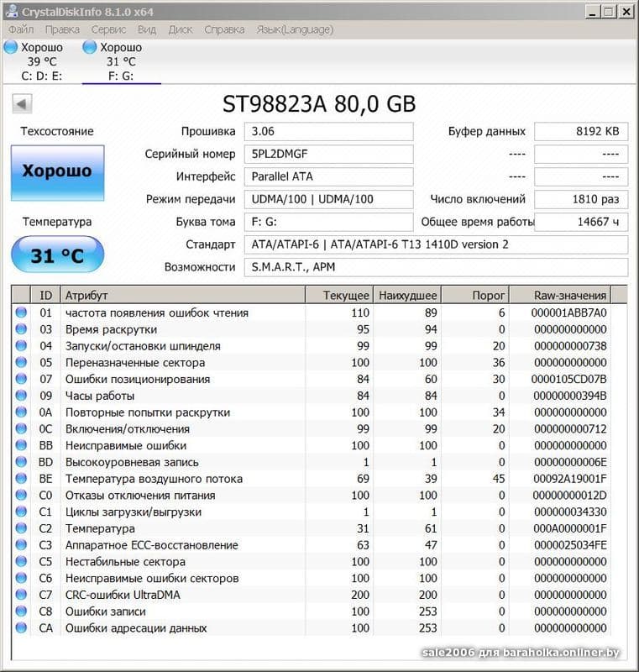639x672 pixels.
Task: Select 'Температура воздушного потока' attribute text
Action: point(154,479)
